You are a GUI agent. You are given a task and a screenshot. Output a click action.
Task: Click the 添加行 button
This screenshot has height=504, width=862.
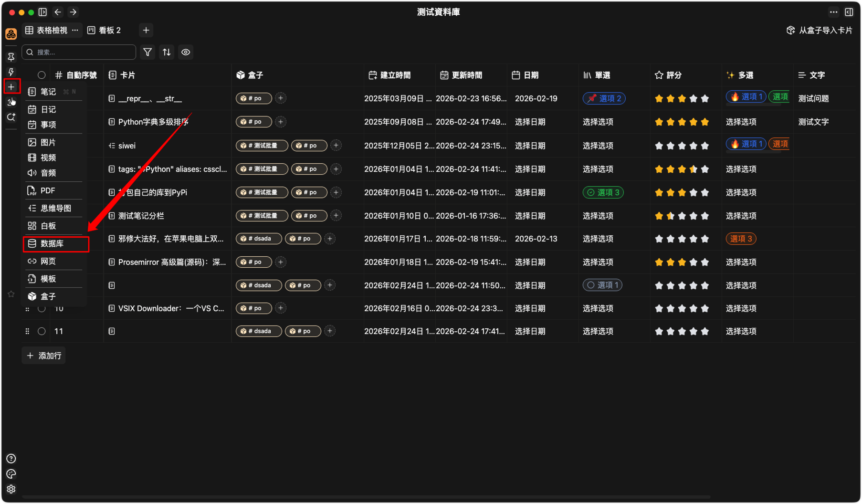[44, 356]
